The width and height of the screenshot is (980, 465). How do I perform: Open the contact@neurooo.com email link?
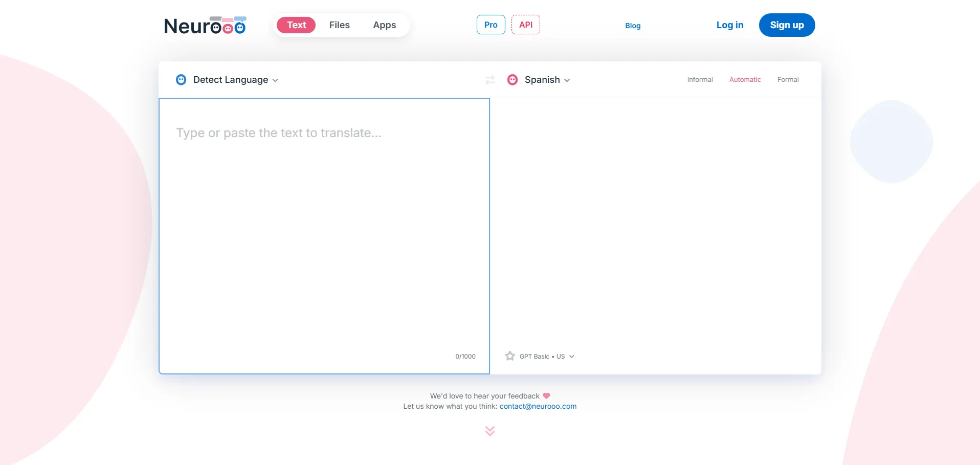[538, 406]
